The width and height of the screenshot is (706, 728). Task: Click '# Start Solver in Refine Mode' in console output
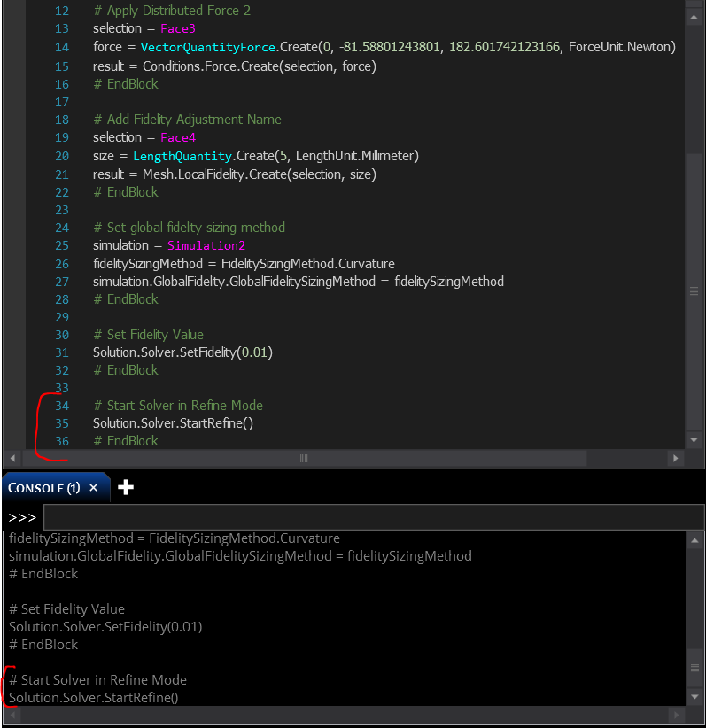[x=97, y=679]
